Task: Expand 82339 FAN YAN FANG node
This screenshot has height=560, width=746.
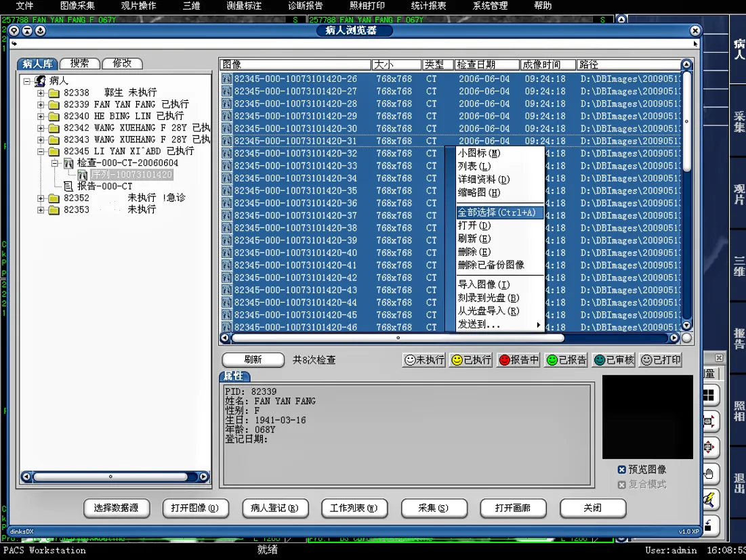Action: coord(41,104)
